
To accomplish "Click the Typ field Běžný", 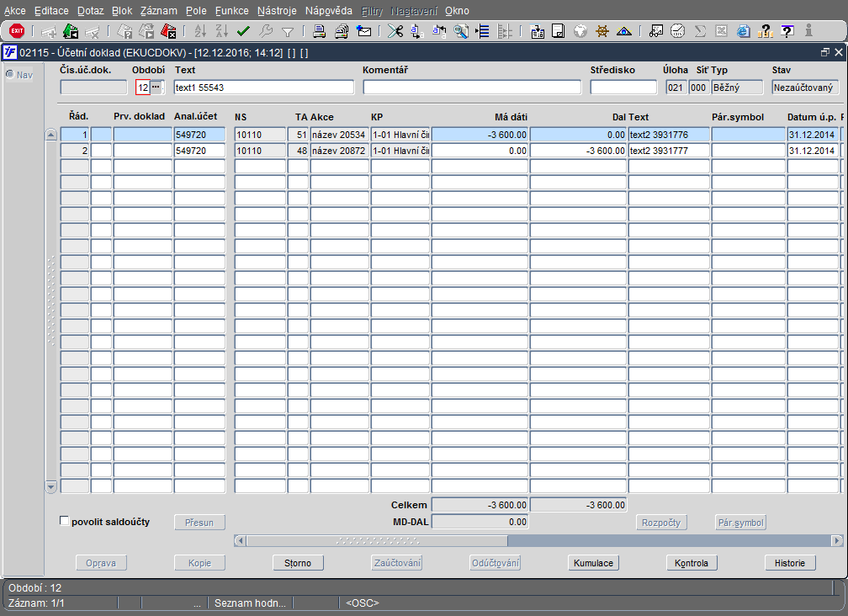I will pos(737,87).
